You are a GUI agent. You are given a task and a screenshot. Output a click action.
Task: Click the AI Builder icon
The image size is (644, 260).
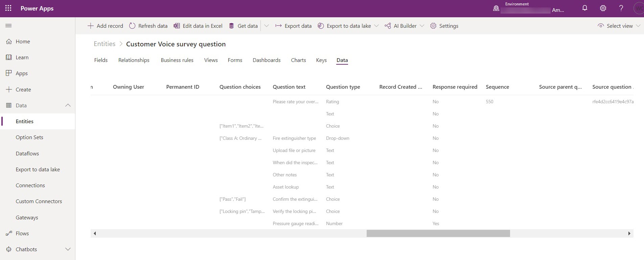point(388,26)
